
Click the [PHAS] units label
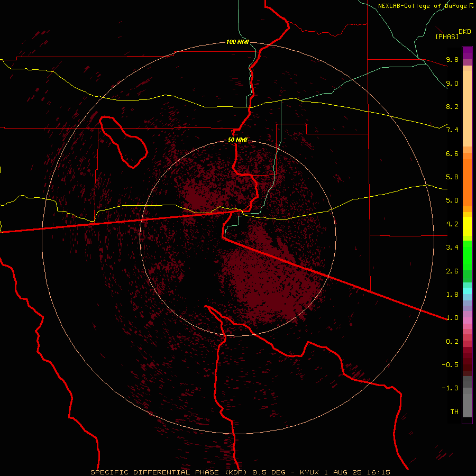[447, 36]
